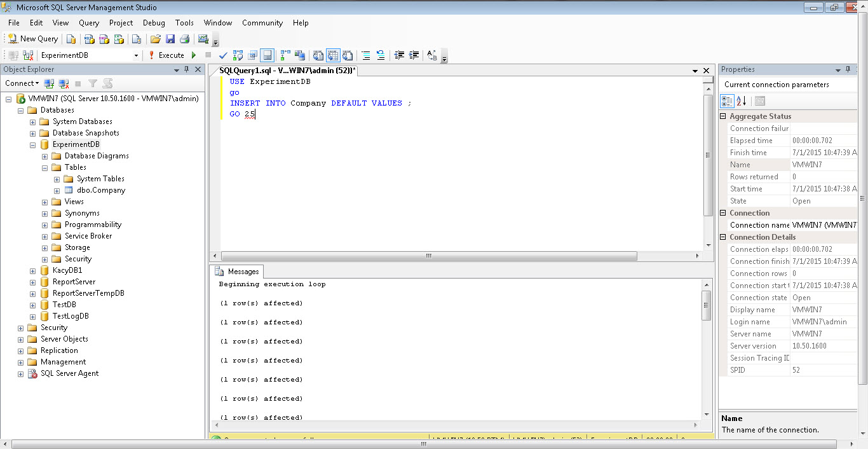868x449 pixels.
Task: Collapse the Tables folder
Action: [44, 167]
